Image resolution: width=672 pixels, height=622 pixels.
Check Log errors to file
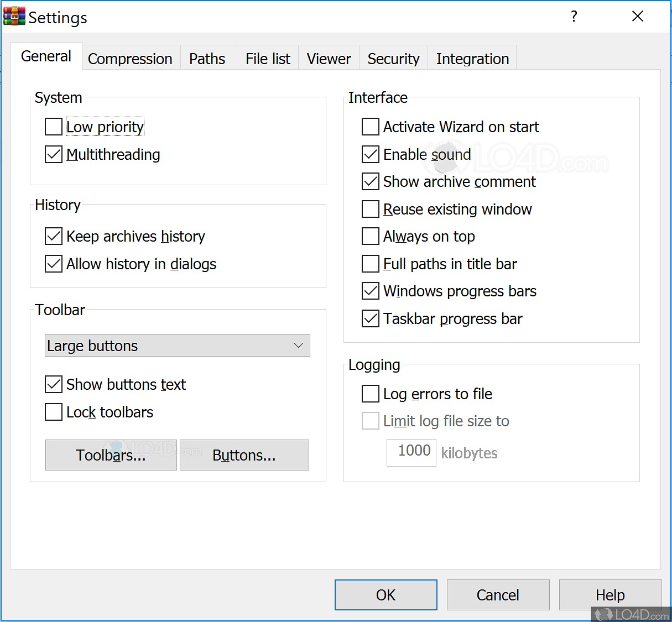pos(371,394)
